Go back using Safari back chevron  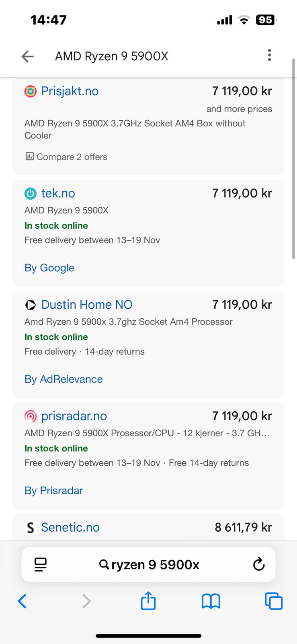(23, 601)
